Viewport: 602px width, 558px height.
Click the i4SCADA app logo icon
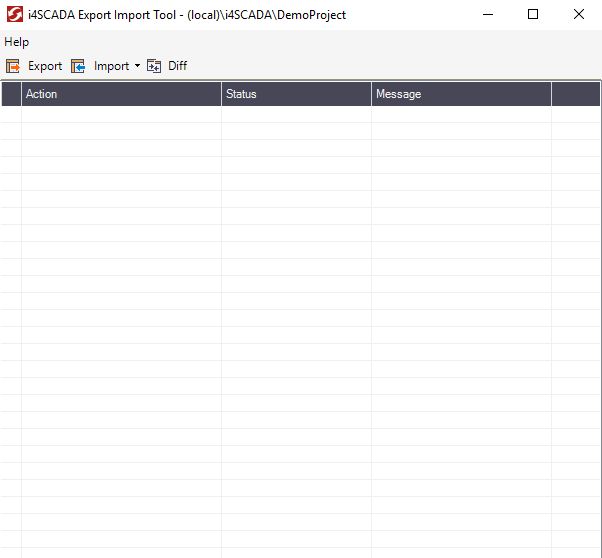click(x=15, y=15)
